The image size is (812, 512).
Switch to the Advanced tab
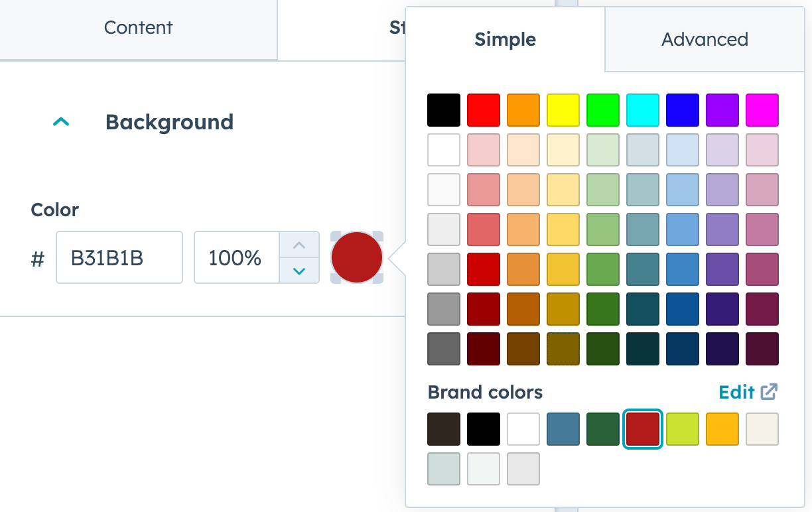[705, 39]
